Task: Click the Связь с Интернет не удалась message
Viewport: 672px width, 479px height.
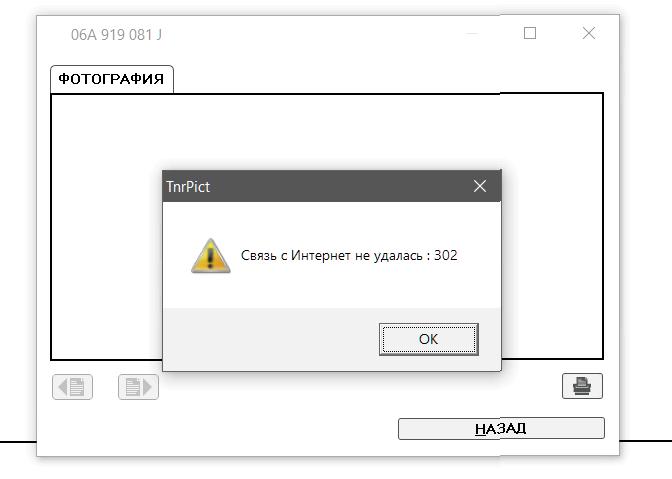Action: point(332,255)
